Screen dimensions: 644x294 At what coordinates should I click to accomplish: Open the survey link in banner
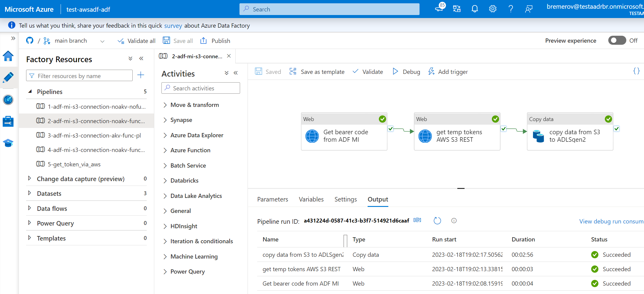[173, 26]
